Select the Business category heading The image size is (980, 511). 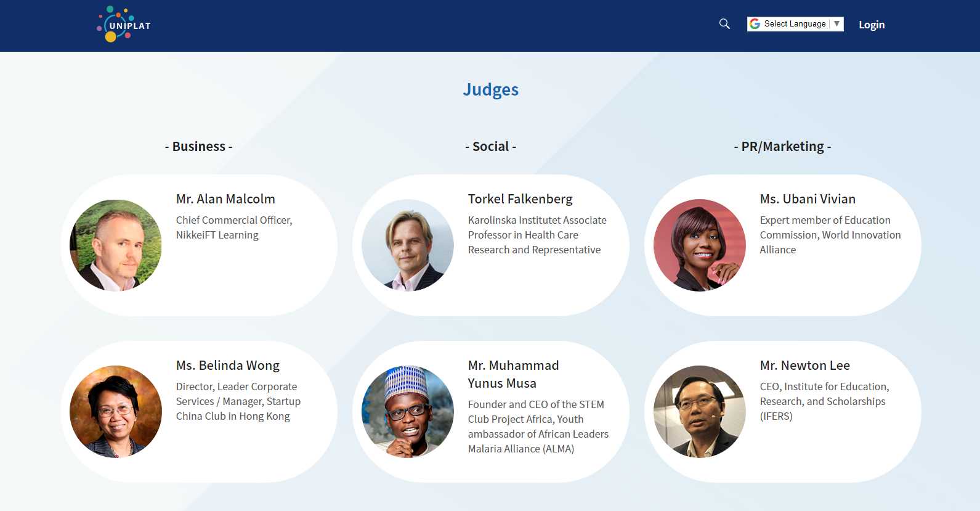point(199,147)
